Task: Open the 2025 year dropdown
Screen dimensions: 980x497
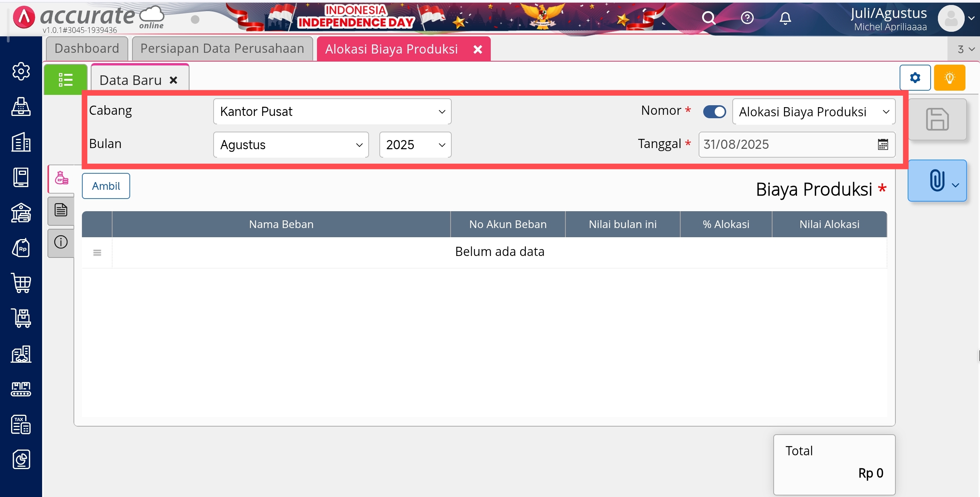Action: coord(415,145)
